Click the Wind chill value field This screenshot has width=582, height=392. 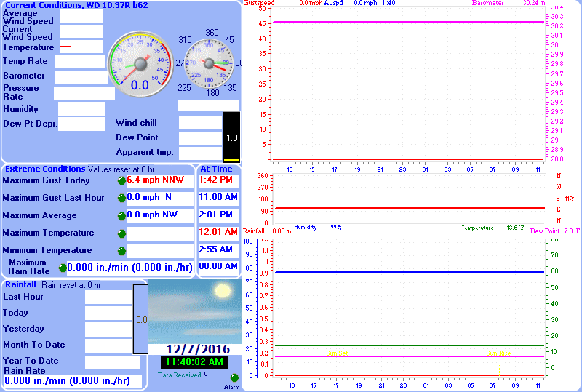point(201,123)
